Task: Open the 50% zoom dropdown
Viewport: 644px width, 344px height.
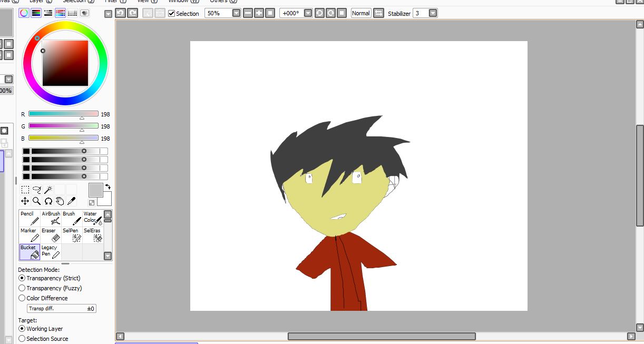Action: 236,13
